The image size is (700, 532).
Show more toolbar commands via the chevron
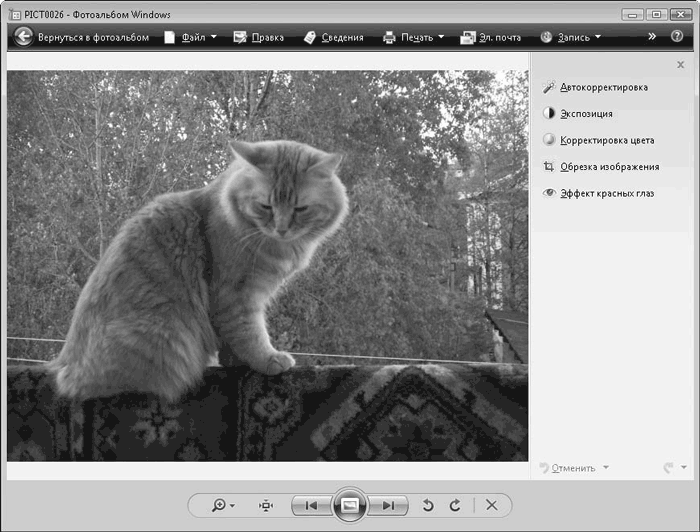(652, 37)
